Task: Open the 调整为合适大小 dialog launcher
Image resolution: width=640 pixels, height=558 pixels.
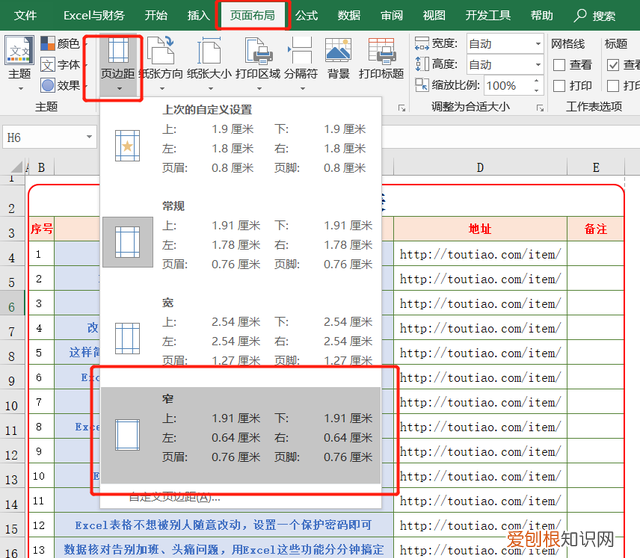Action: click(x=540, y=108)
